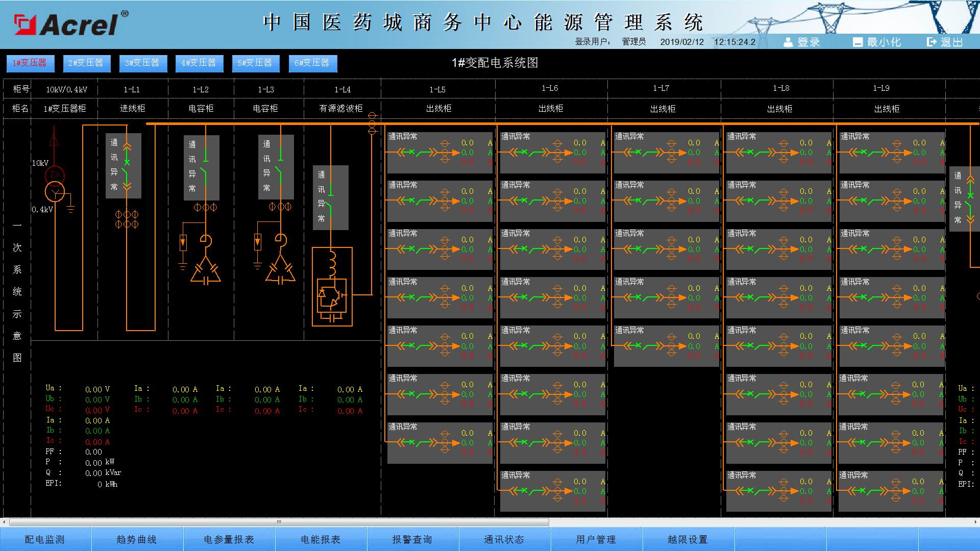This screenshot has height=551, width=980.
Task: Toggle the last 1-L6 outgoing feeder breaker
Action: point(529,491)
